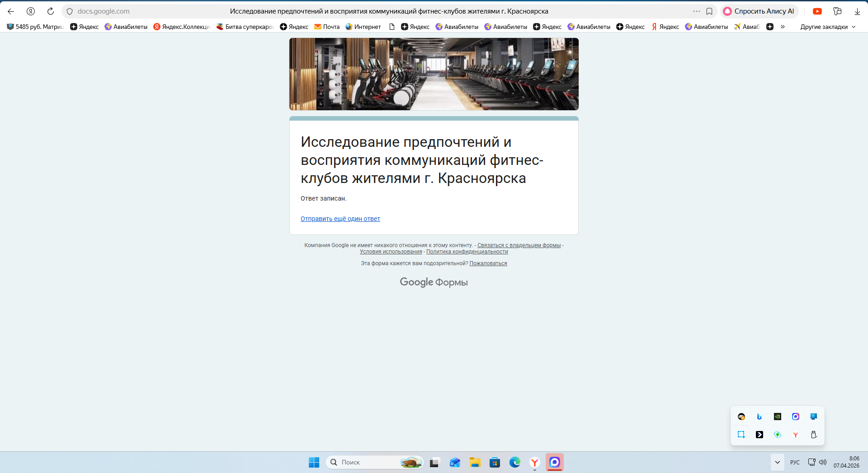
Task: Open the YouTube icon in the toolbar
Action: point(817,11)
